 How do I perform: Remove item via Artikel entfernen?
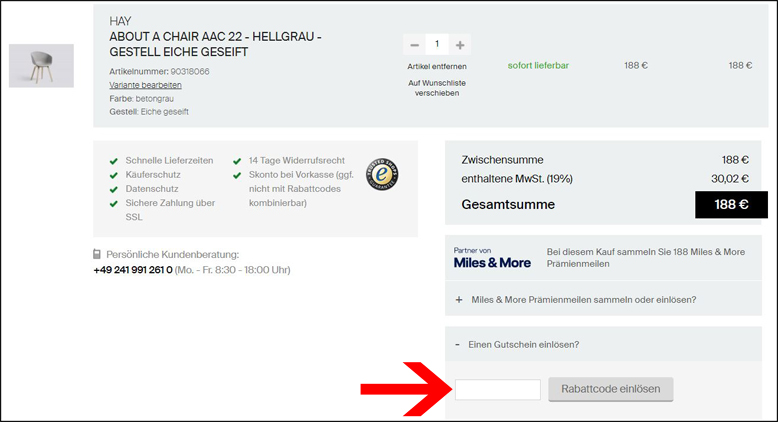437,66
